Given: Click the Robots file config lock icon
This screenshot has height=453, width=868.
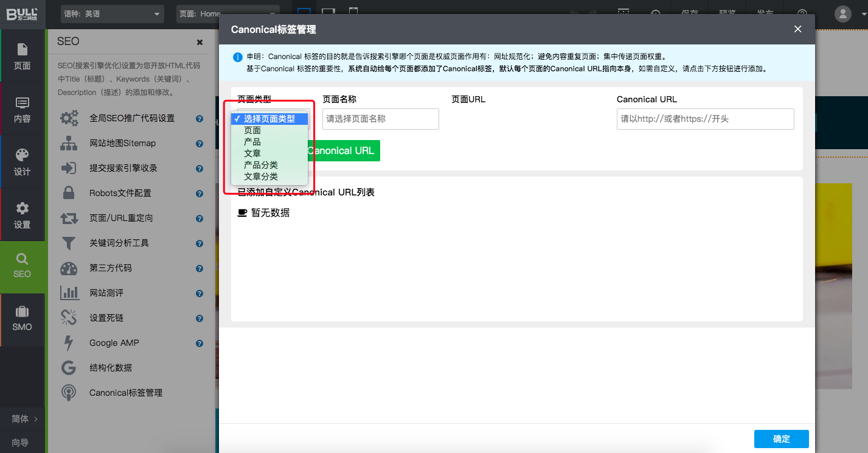Looking at the screenshot, I should [69, 193].
